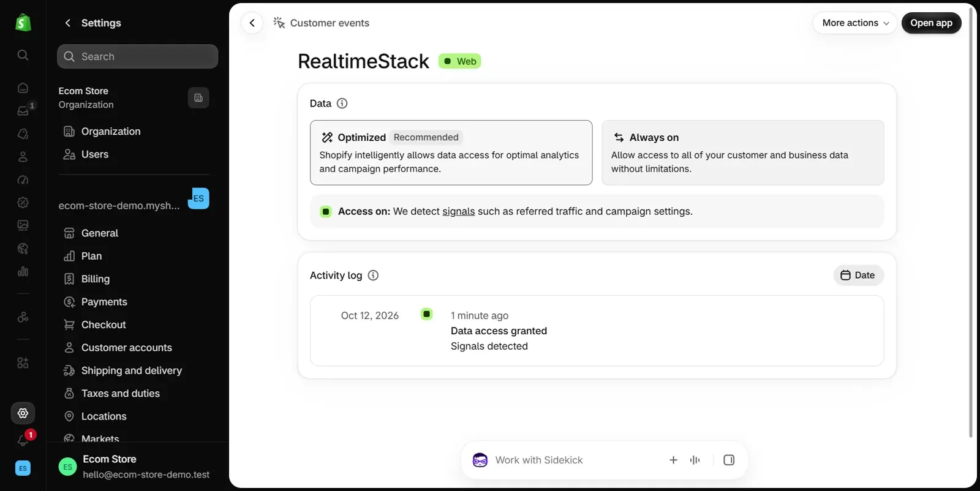Click the settings Search field
This screenshot has height=491, width=980.
pos(138,56)
